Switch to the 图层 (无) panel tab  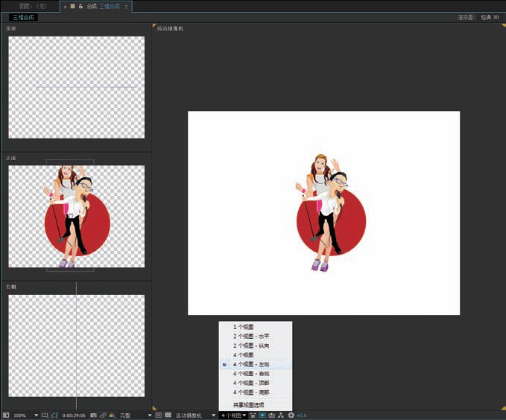[32, 6]
